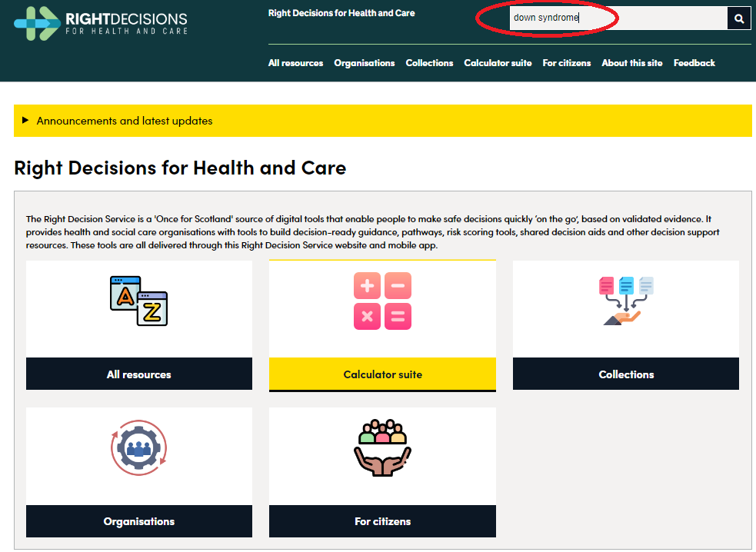Screen dimensions: 756x552
Task: Click the magnifying glass search button
Action: click(738, 18)
